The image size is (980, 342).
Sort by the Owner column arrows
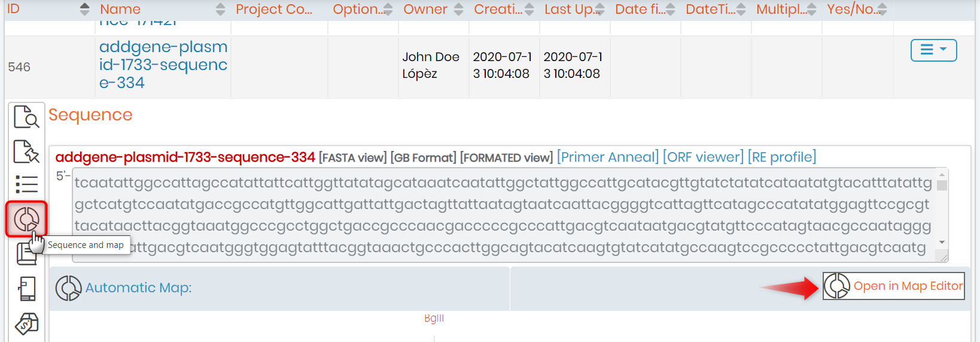point(458,9)
